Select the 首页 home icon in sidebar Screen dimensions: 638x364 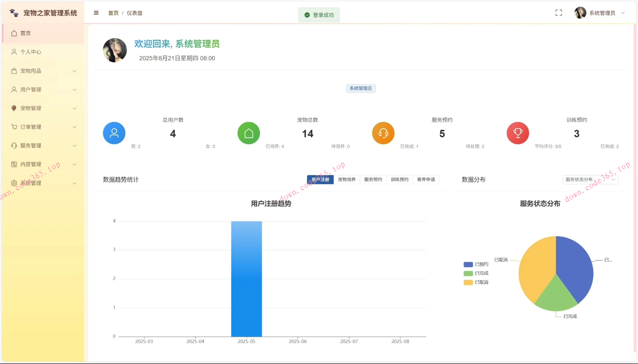[x=14, y=33]
